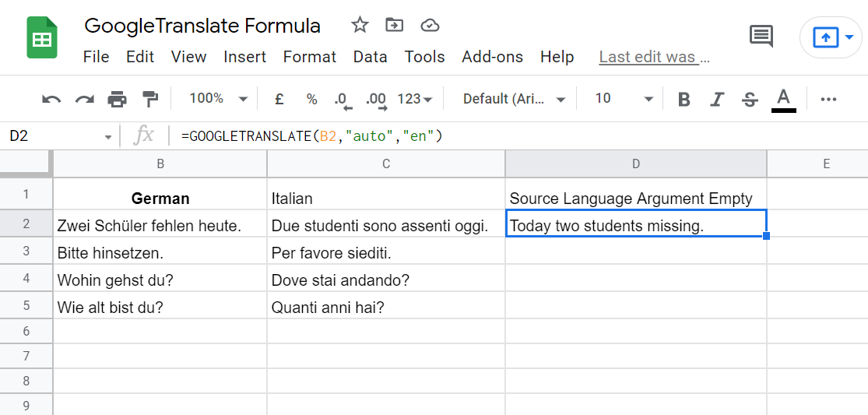Open the comment history icon
The image size is (868, 415).
tap(761, 36)
